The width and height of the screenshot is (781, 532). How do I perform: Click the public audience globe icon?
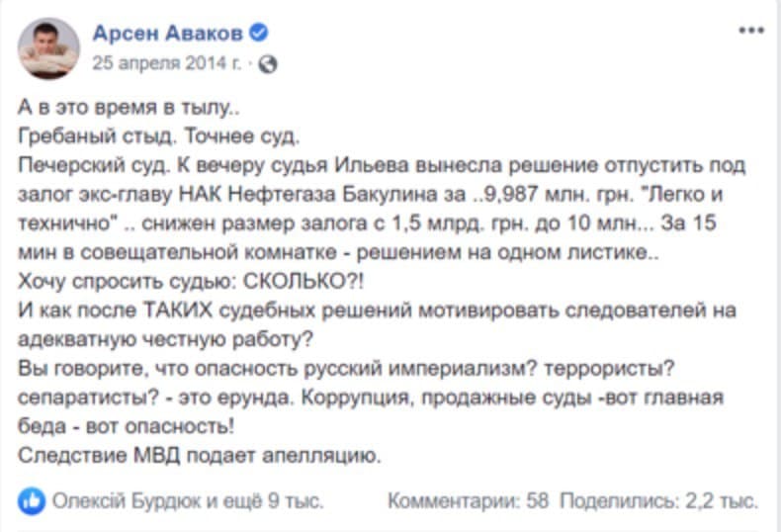click(269, 63)
